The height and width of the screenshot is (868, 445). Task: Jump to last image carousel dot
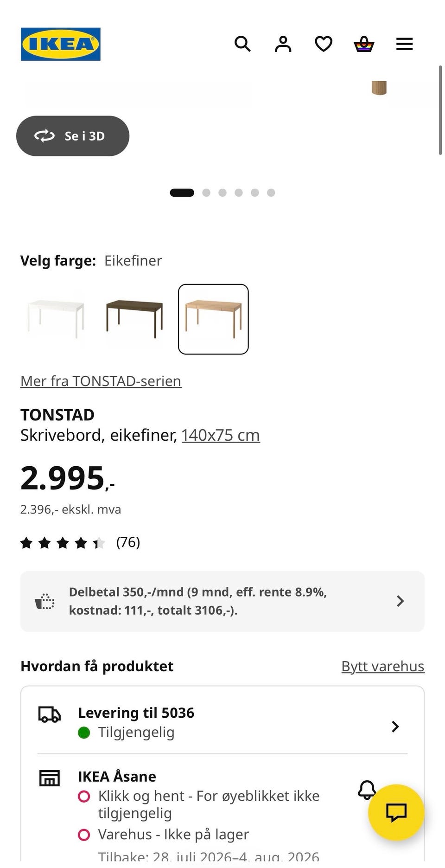pos(271,193)
